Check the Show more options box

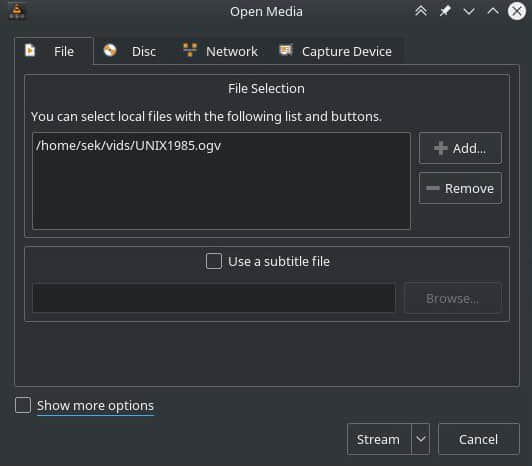(x=23, y=405)
